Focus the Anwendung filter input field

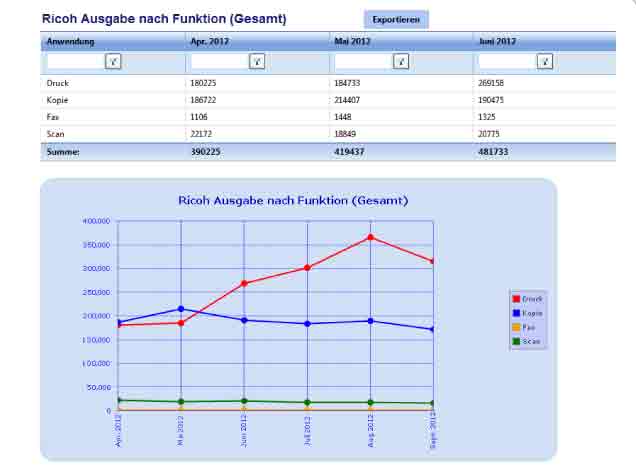coord(76,62)
